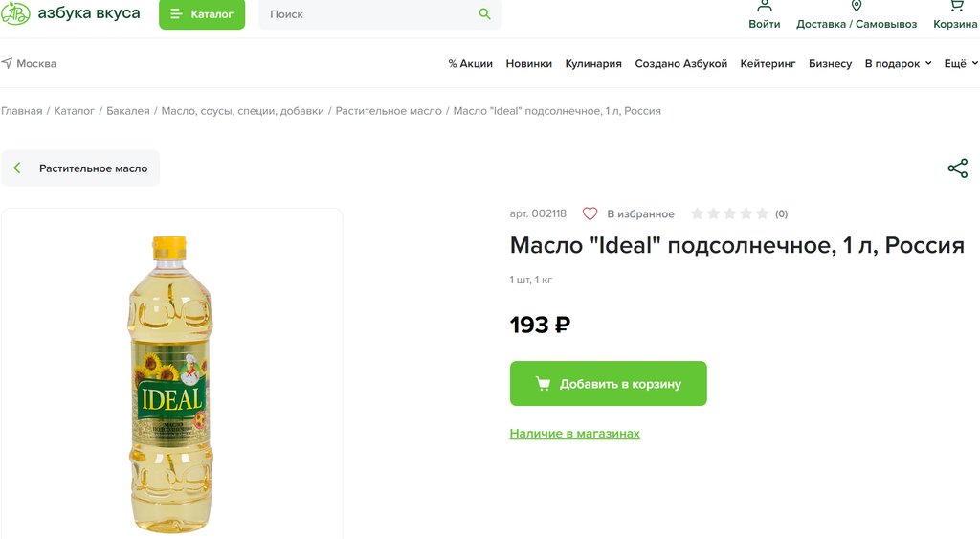
Task: Click the Доставка / Самовывоз location pin
Action: click(857, 6)
